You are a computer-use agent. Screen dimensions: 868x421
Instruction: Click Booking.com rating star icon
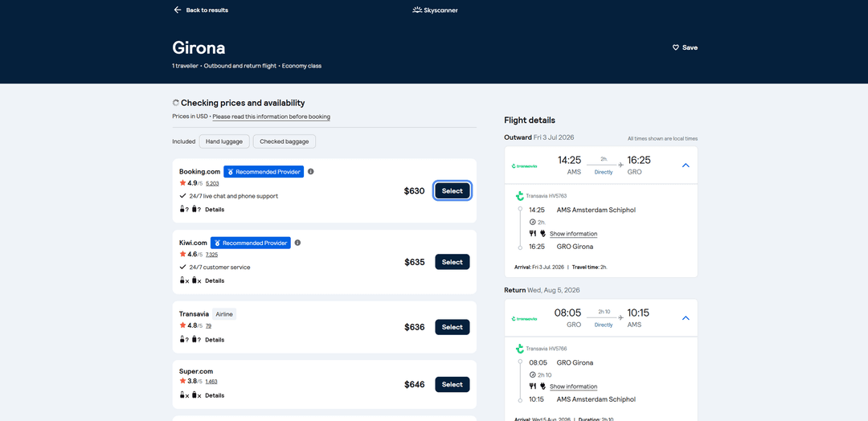point(182,182)
